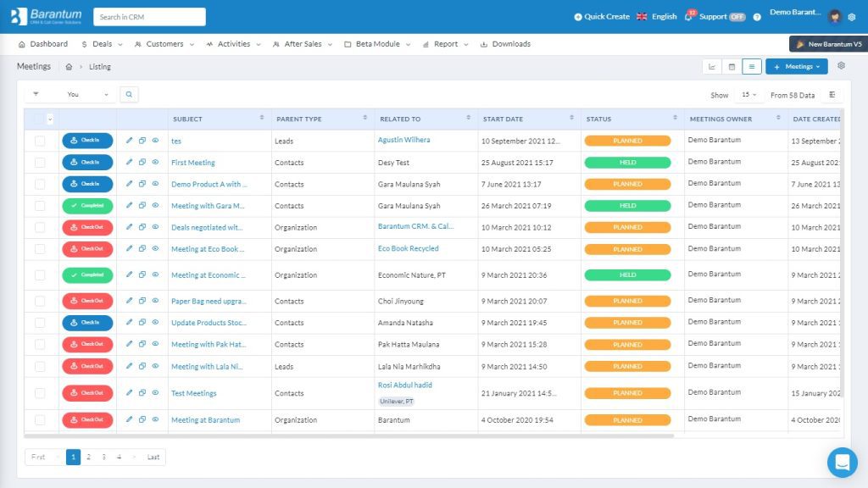
Task: Focus the Search in CRM field
Action: pyautogui.click(x=149, y=17)
